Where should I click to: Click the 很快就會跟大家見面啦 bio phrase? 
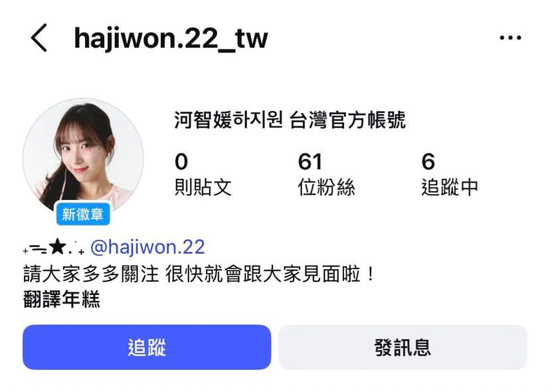click(x=263, y=274)
